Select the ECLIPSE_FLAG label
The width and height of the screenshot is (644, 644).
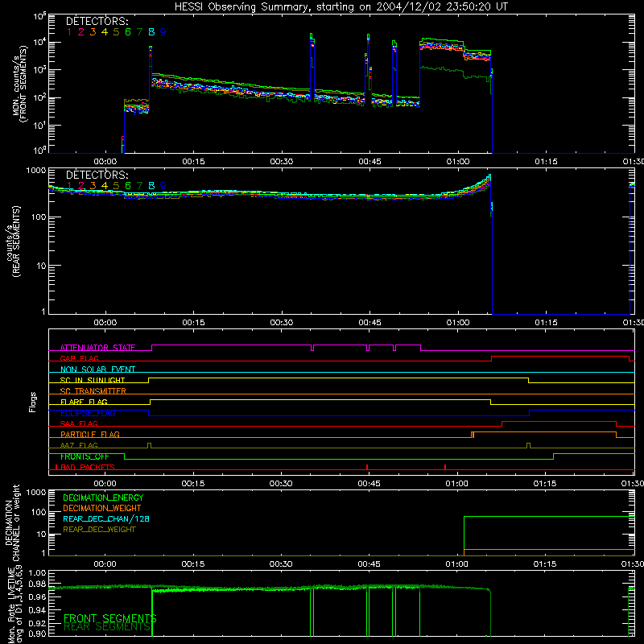(88, 413)
